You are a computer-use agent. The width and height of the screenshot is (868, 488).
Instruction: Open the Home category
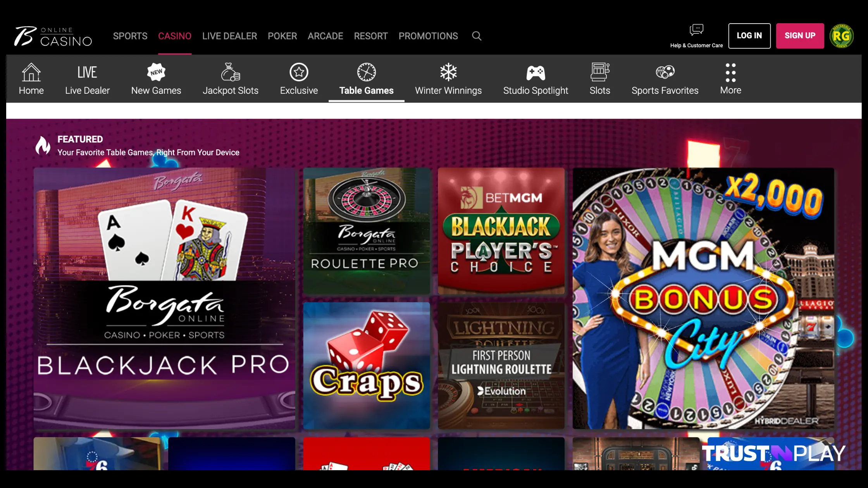click(x=31, y=79)
